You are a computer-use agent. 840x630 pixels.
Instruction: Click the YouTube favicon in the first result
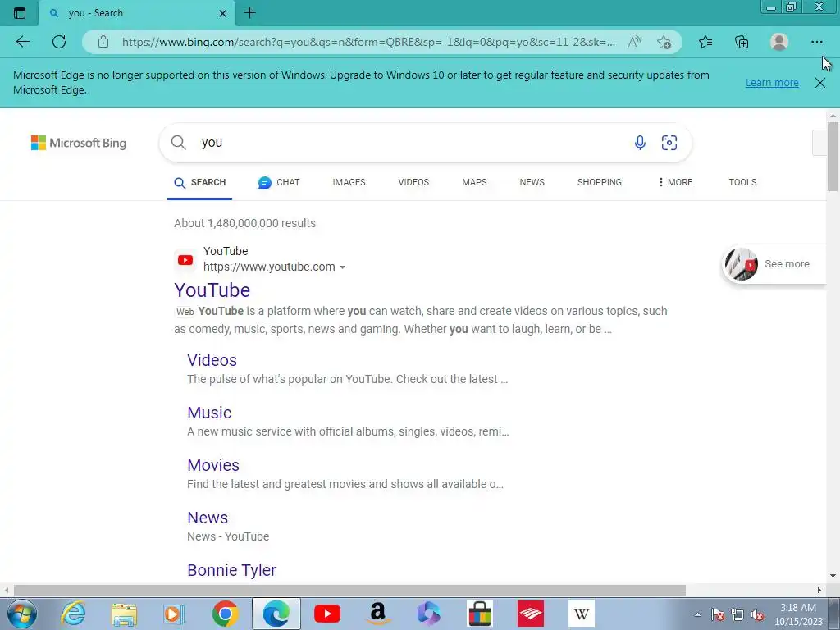tap(185, 260)
